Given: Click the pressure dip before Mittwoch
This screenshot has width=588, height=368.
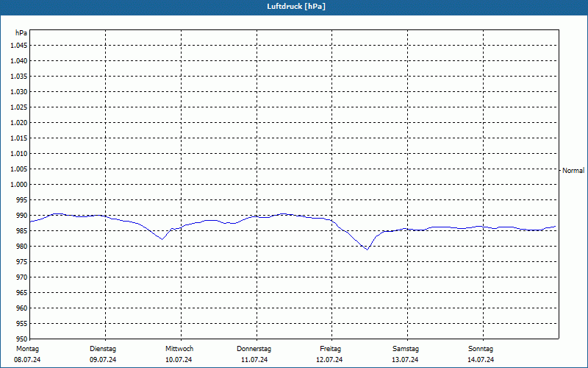Looking at the screenshot, I should click(162, 238).
